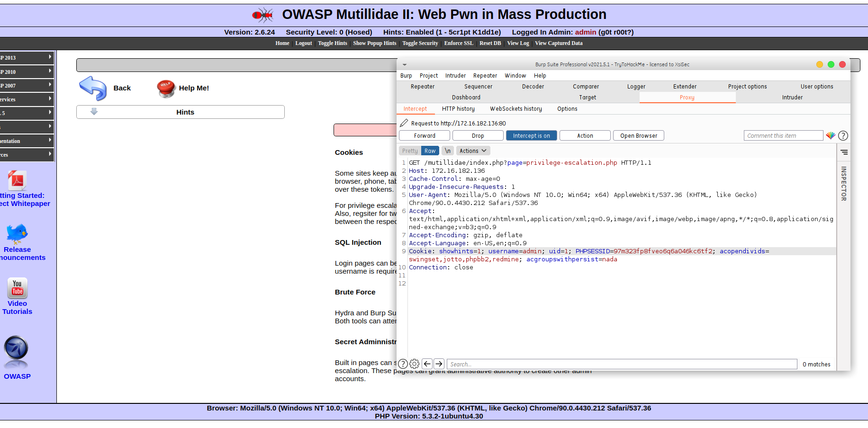Image resolution: width=868 pixels, height=428 pixels.
Task: Click the View Log link
Action: click(518, 43)
